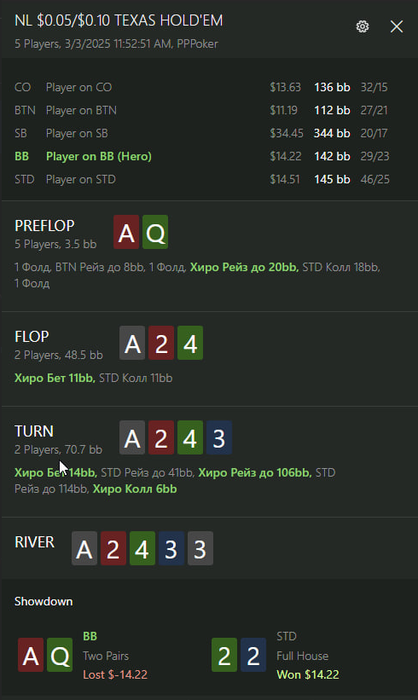Close the hand history panel
This screenshot has height=700, width=418.
[x=397, y=26]
